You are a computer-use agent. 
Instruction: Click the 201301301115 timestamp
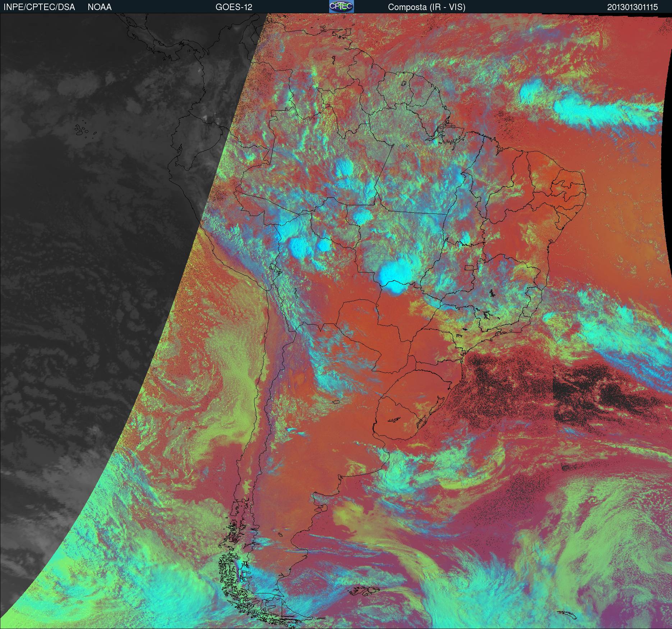point(633,7)
